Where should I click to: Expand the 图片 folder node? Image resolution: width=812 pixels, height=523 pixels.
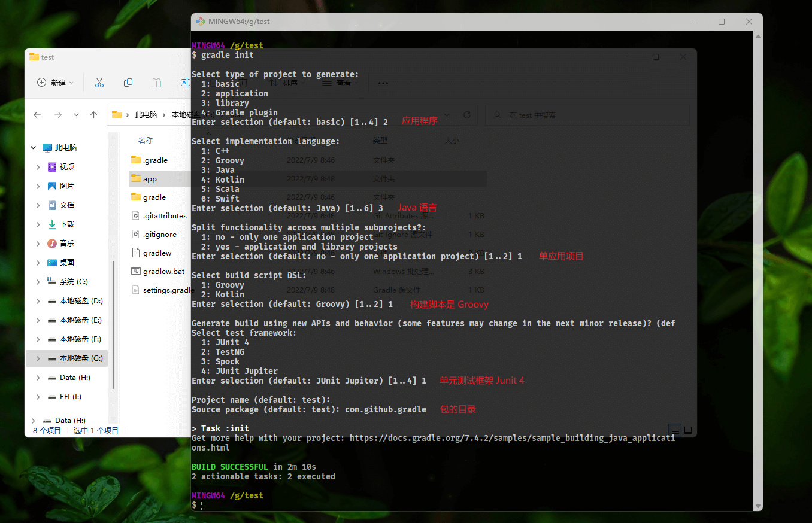point(38,186)
